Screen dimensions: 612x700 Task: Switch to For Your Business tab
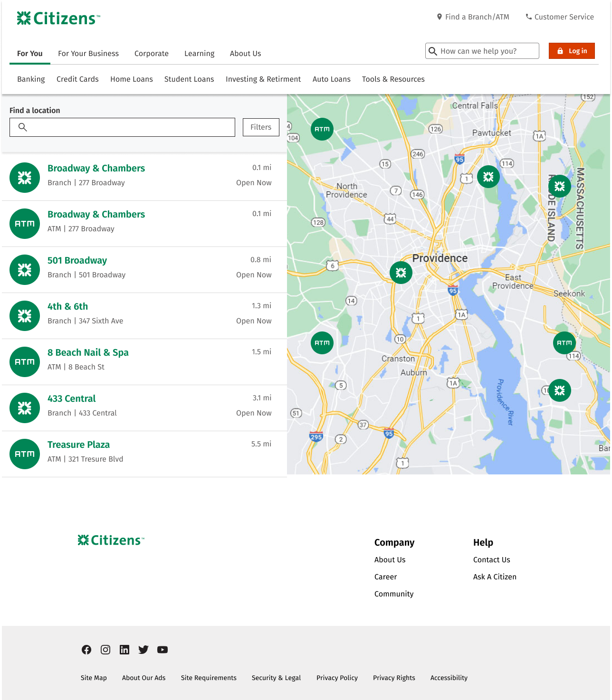point(88,54)
